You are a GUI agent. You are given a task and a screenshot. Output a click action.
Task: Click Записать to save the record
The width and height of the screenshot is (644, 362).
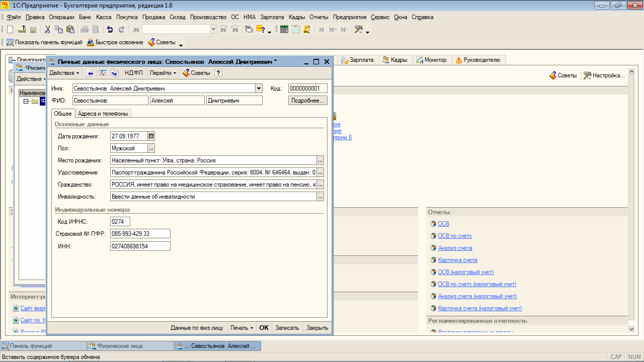[287, 328]
